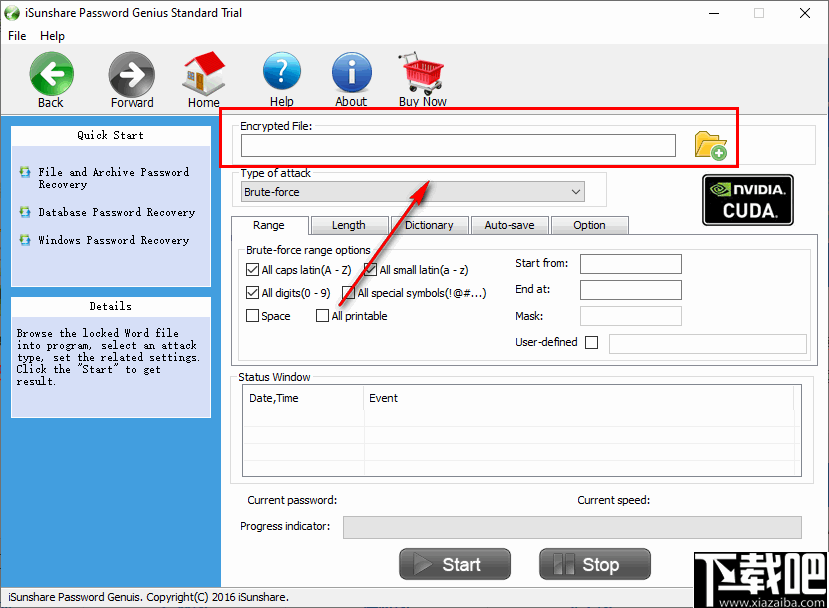This screenshot has height=608, width=829.
Task: Click the Progress indicator bar
Action: click(x=572, y=528)
